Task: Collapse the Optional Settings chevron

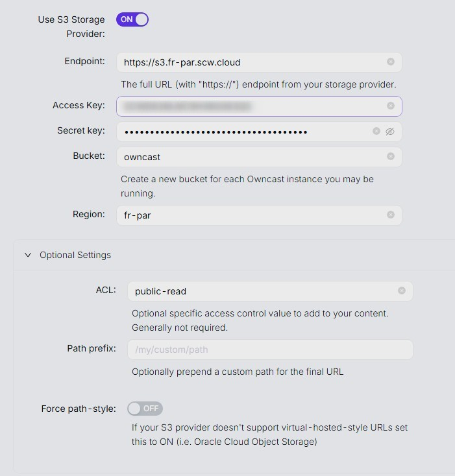Action: (28, 255)
